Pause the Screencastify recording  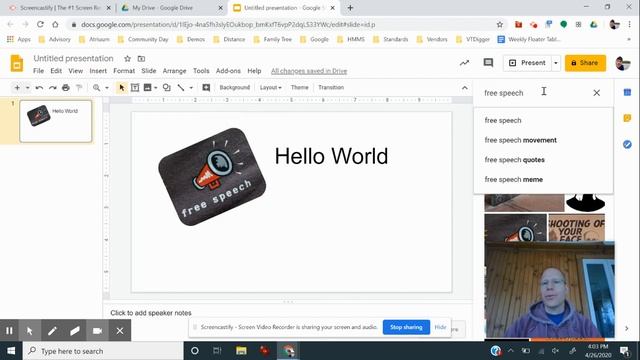click(x=9, y=331)
